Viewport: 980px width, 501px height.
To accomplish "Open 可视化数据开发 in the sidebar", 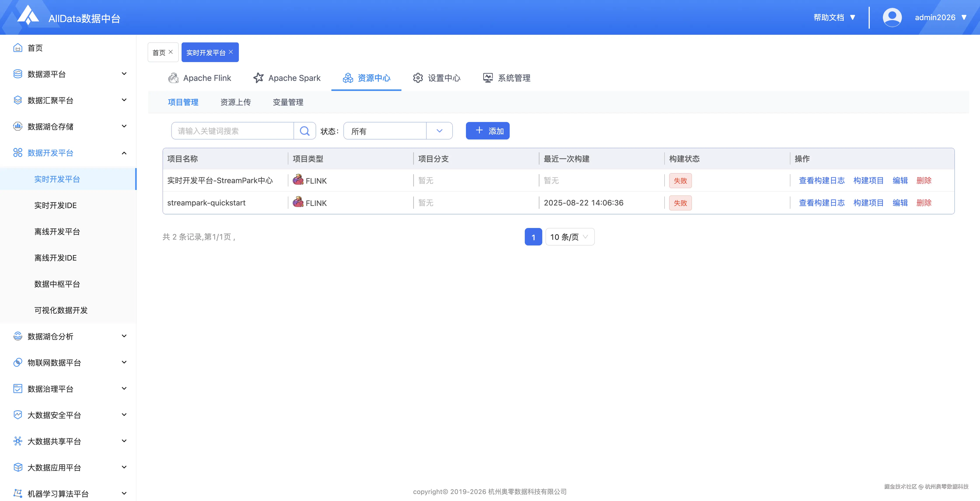I will [61, 310].
